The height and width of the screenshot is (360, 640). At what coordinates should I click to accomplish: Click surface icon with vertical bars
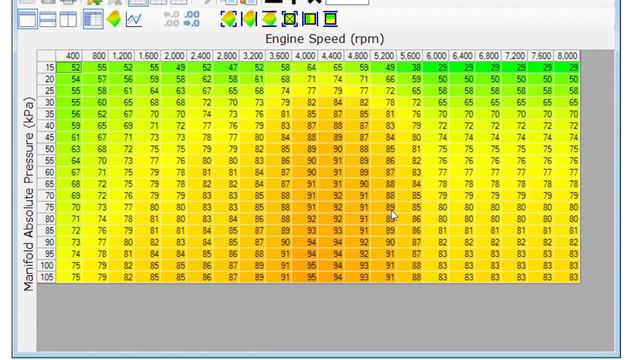(x=249, y=19)
